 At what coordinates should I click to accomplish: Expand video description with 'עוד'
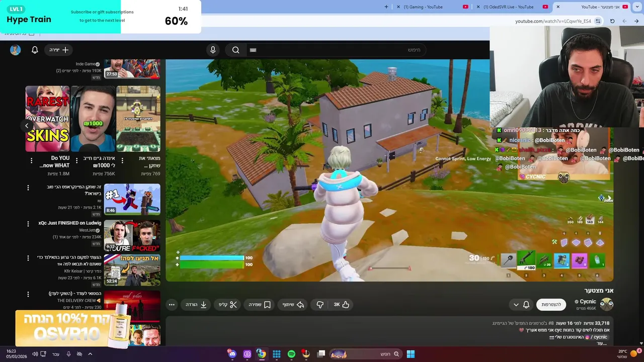602,343
